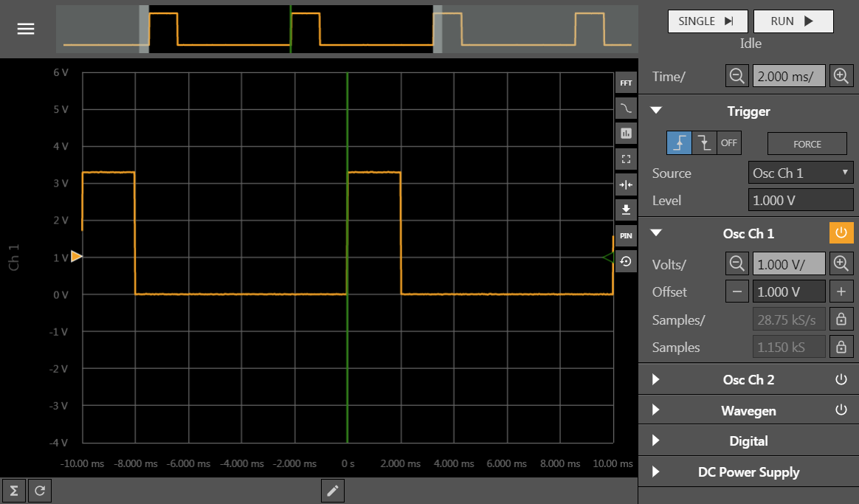Zoom out the time base
Screen dimensions: 859x504
point(736,75)
